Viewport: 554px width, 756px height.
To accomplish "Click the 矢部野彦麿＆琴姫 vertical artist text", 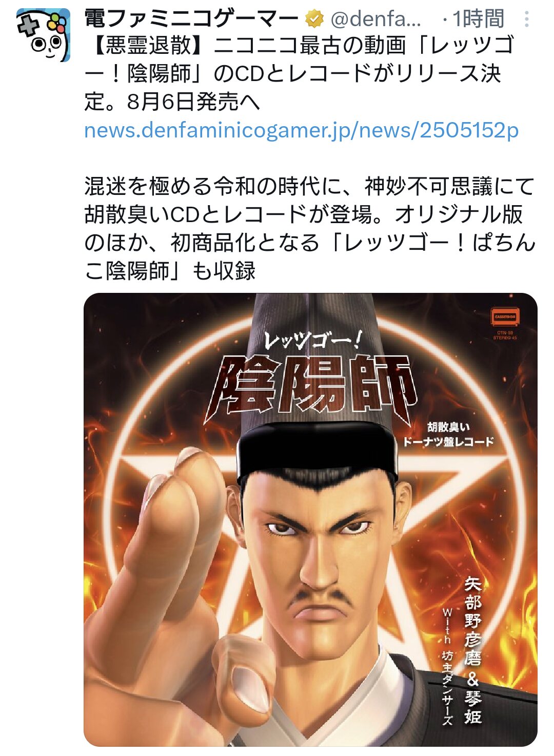I will 473,650.
